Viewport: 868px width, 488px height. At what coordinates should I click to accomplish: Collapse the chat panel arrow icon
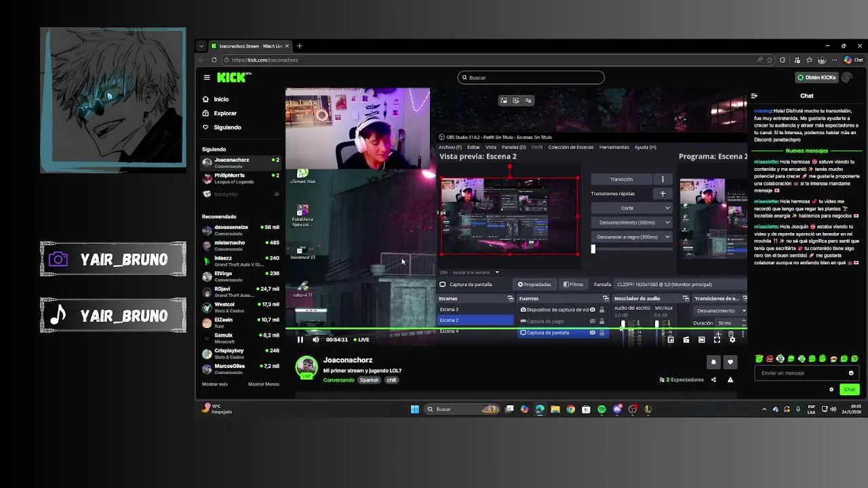point(754,96)
